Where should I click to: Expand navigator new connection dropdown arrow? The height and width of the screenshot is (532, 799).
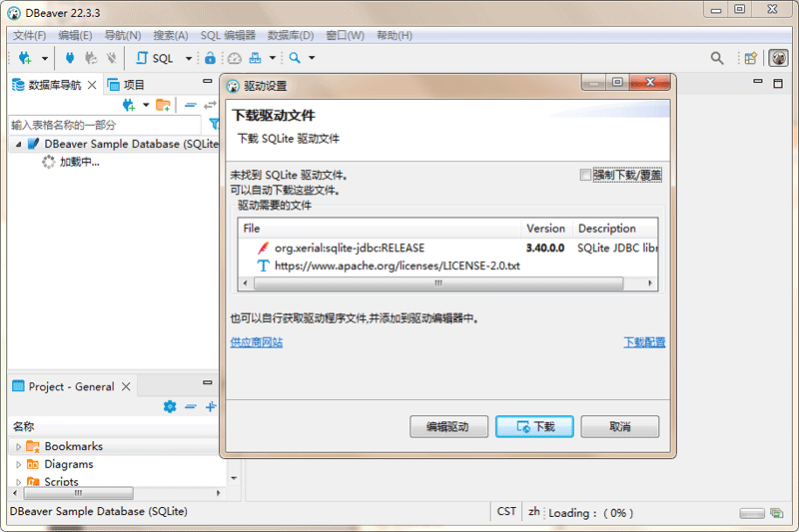[x=146, y=105]
